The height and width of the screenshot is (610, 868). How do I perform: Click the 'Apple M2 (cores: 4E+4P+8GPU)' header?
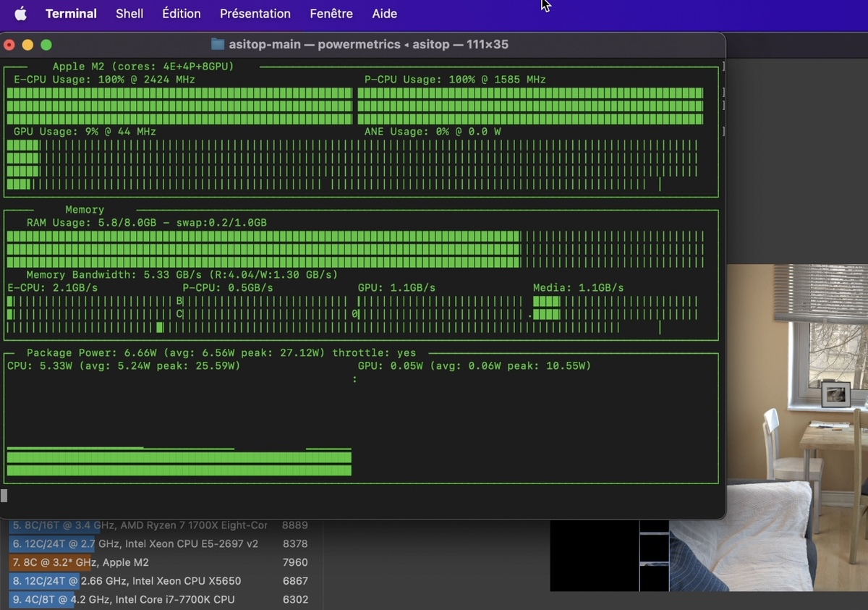pos(143,67)
